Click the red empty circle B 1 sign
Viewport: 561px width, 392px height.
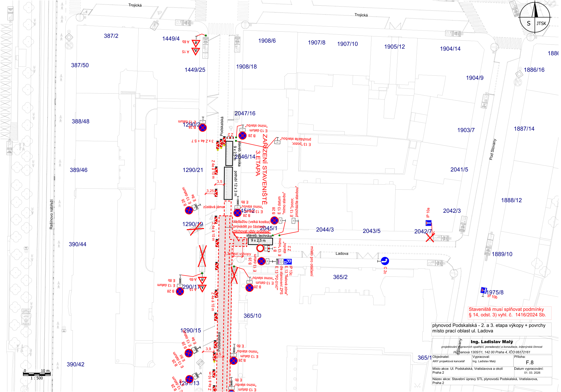click(x=260, y=248)
